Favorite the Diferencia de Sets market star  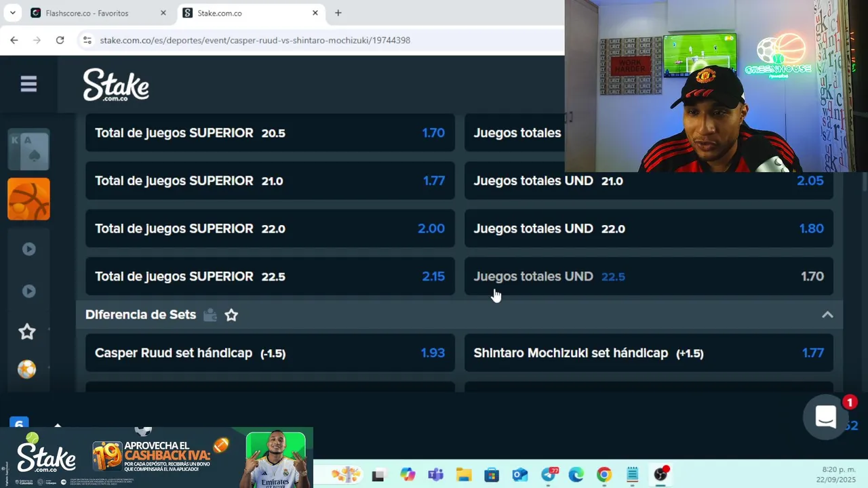pos(231,315)
